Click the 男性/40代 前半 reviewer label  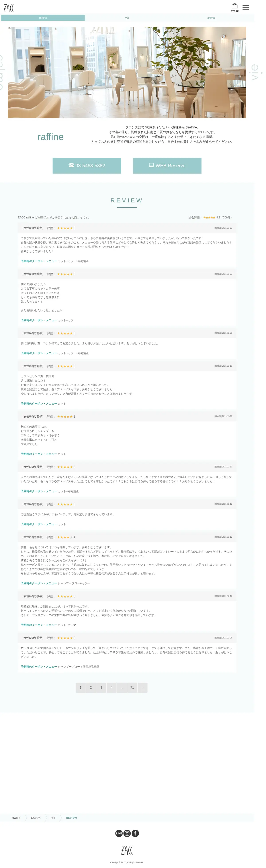click(33, 504)
